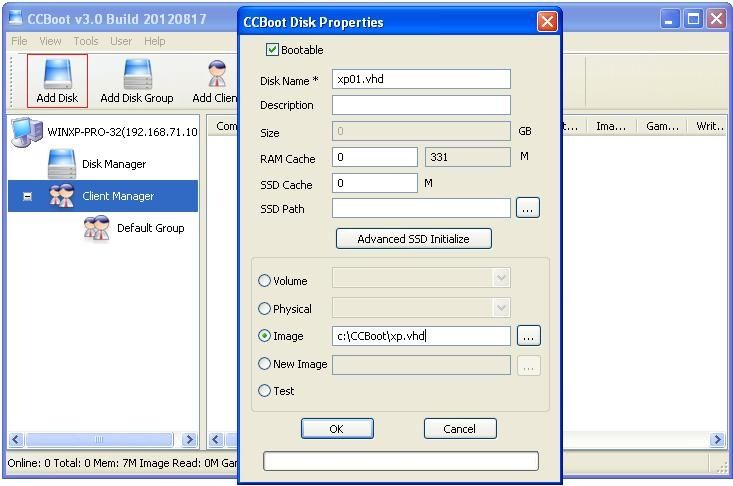
Task: Click the RAM Cache input field
Action: pyautogui.click(x=375, y=157)
